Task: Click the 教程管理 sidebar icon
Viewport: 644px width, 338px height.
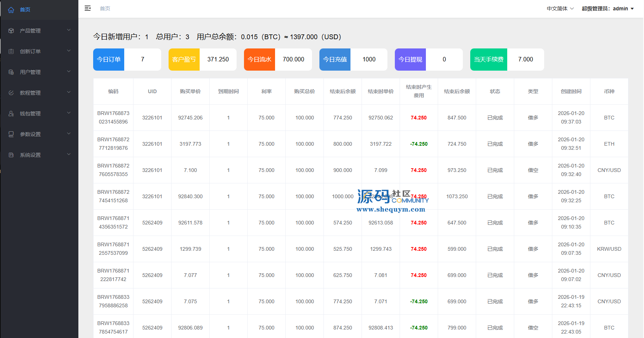Action: click(11, 93)
